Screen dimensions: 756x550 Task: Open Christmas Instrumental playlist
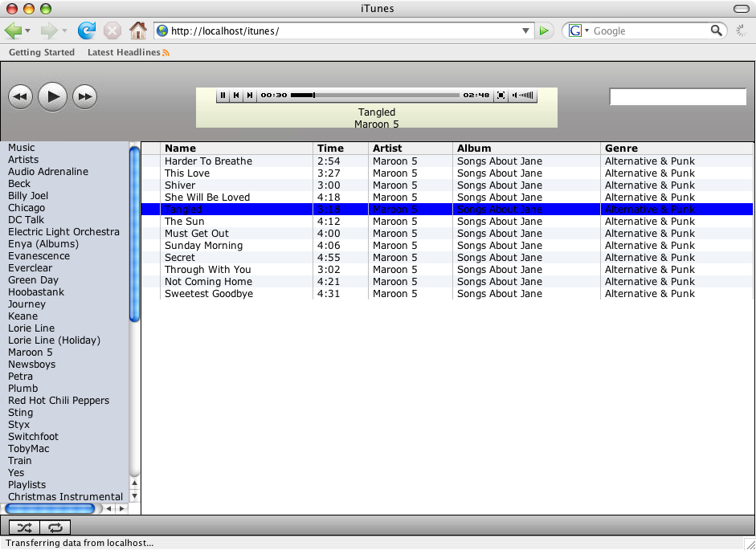coord(65,497)
